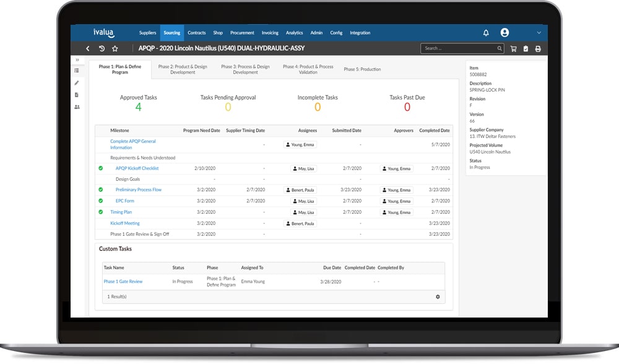Open the shopping cart icon

(514, 48)
